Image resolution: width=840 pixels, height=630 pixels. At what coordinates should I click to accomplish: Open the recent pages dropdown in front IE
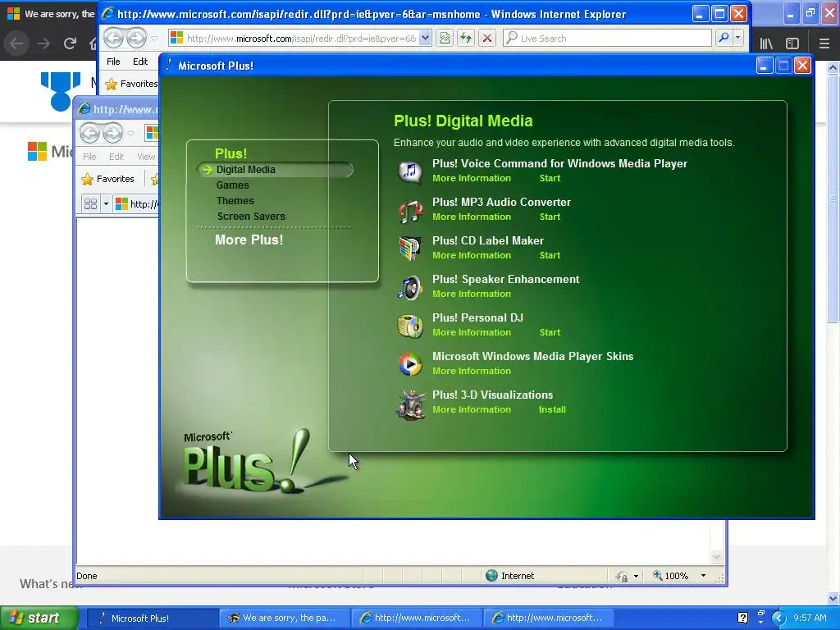(154, 38)
